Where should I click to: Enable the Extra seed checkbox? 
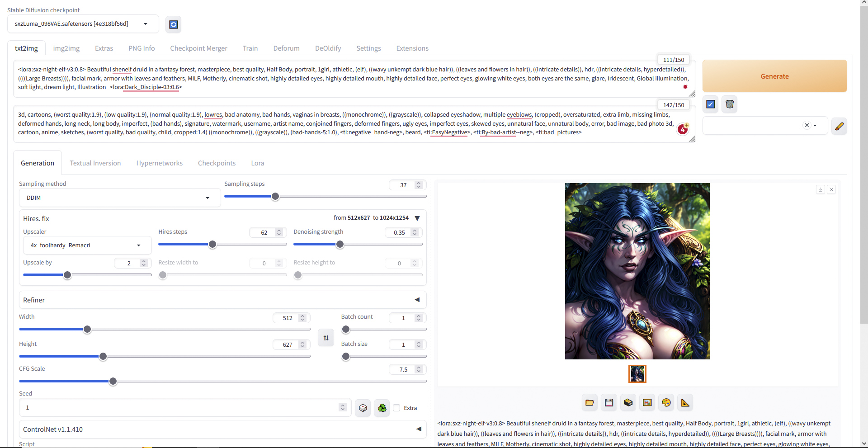click(397, 408)
